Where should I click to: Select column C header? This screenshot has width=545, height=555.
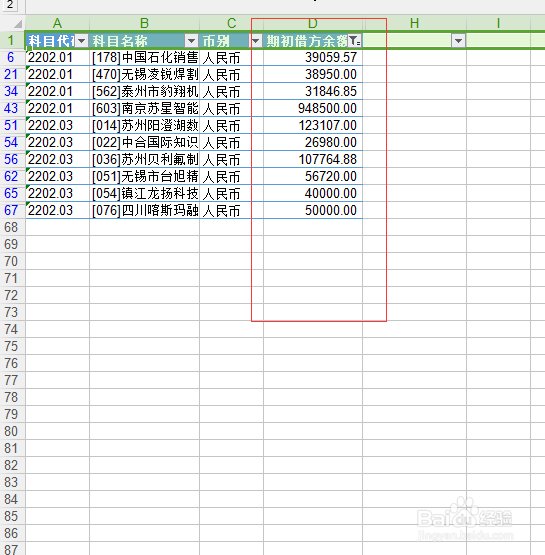click(x=231, y=23)
